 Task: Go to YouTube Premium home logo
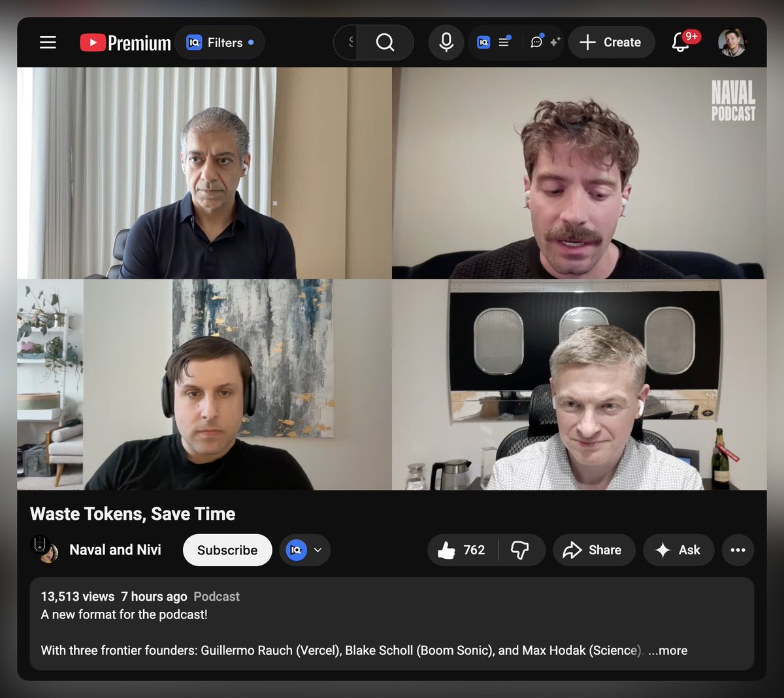tap(125, 42)
